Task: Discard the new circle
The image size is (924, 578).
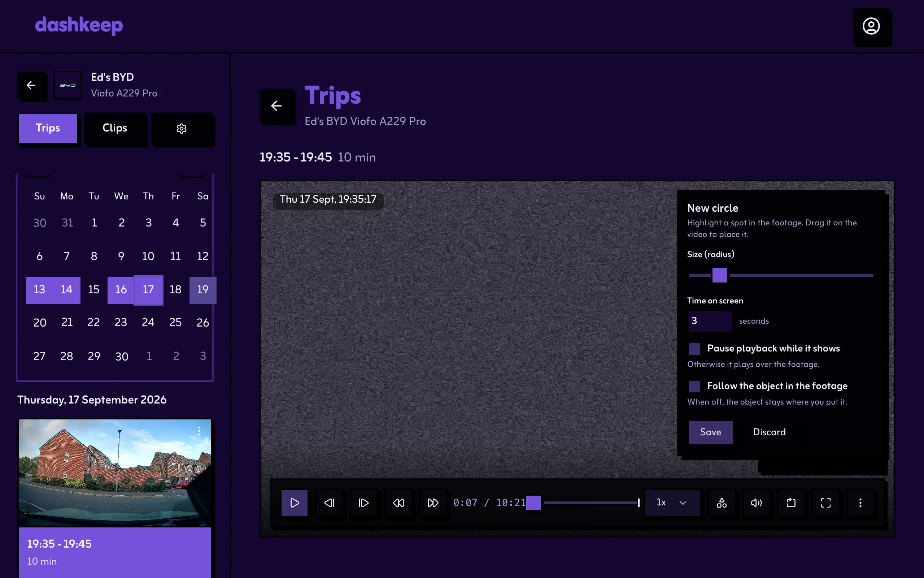Action: pos(769,432)
